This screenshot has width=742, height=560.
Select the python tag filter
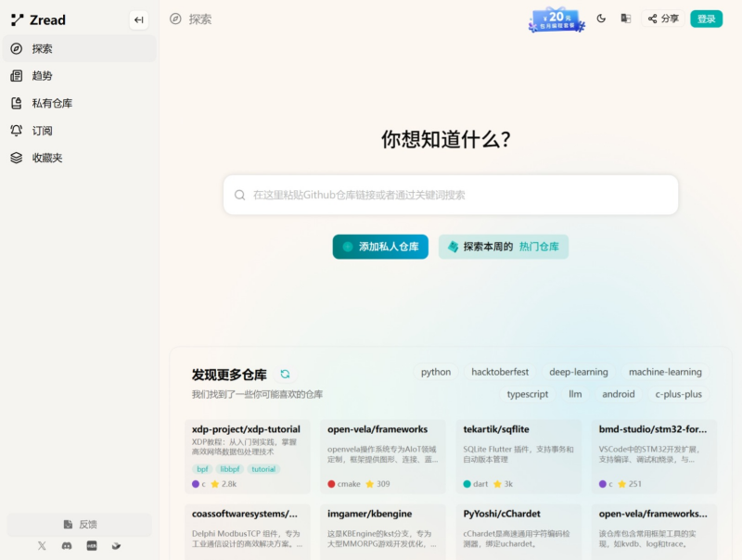(435, 372)
